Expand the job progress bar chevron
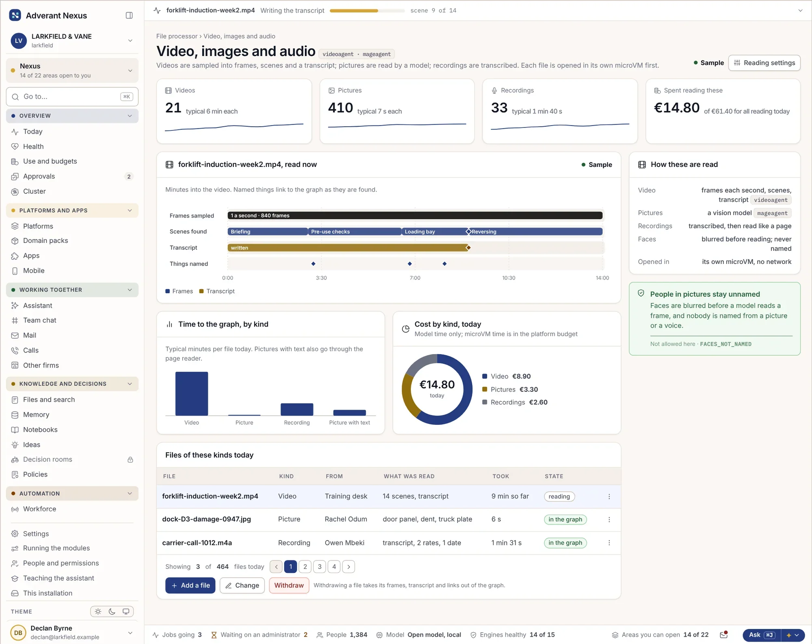The height and width of the screenshot is (644, 812). (x=800, y=11)
